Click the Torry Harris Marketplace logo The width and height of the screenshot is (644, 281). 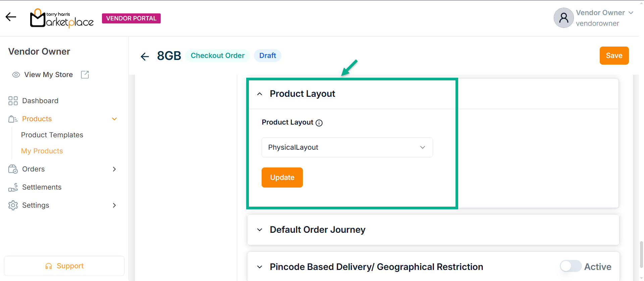point(62,18)
